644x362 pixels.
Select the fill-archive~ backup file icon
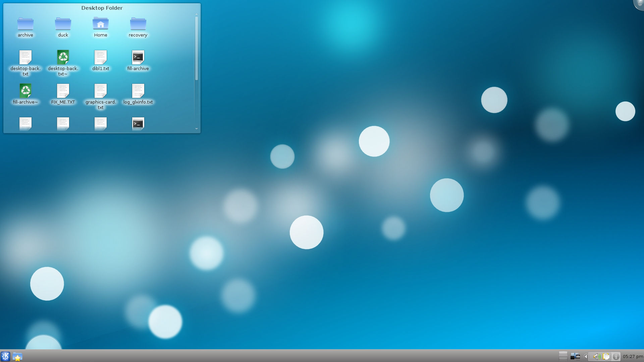coord(25,94)
